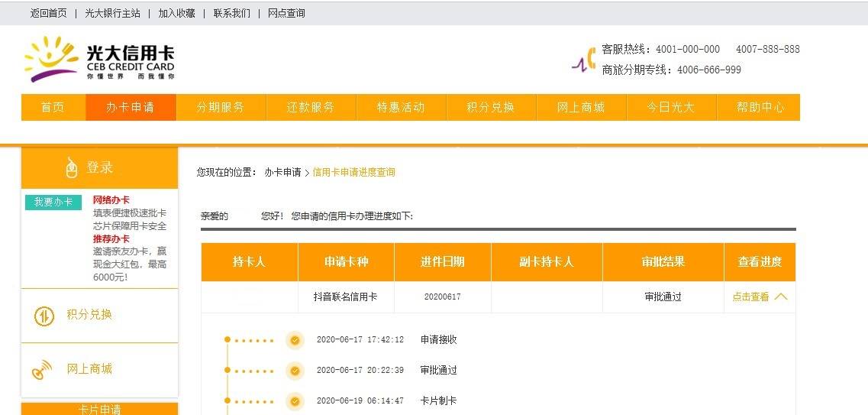Open the 还款服务 navigation tab
The image size is (868, 415).
311,107
